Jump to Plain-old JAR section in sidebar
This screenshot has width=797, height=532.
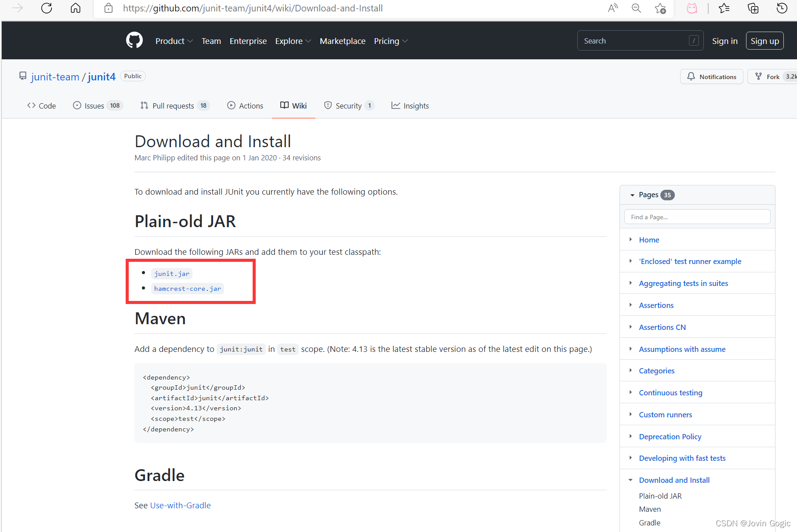tap(660, 496)
